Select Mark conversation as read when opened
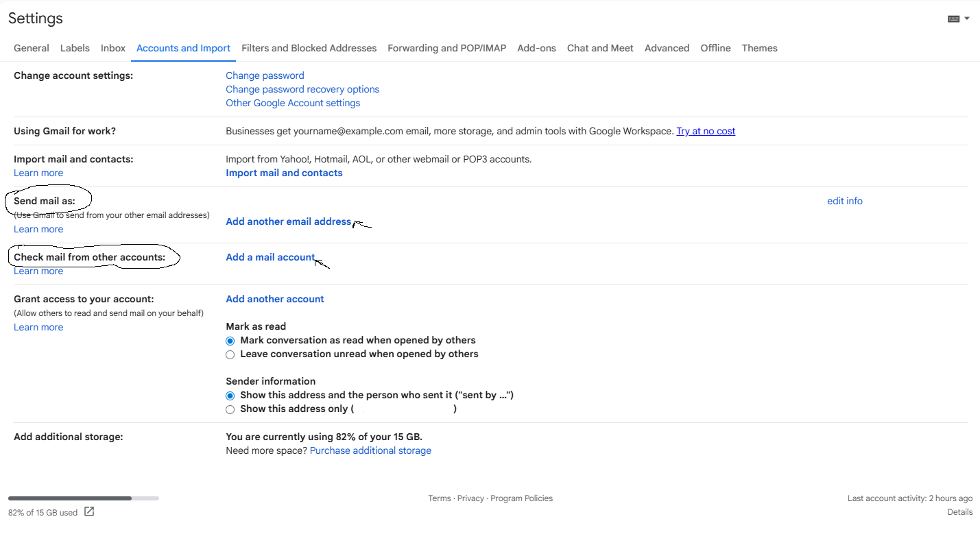This screenshot has width=980, height=545. point(230,341)
